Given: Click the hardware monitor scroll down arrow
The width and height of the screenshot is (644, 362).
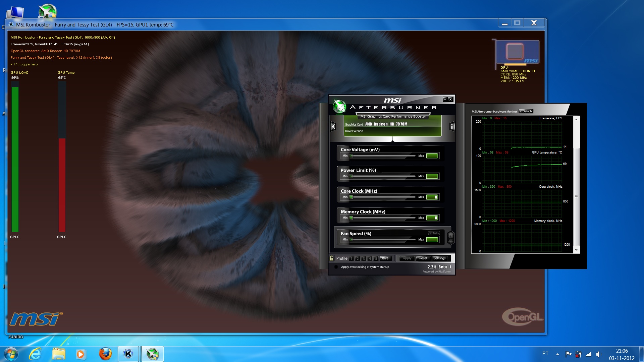Looking at the screenshot, I should 576,250.
